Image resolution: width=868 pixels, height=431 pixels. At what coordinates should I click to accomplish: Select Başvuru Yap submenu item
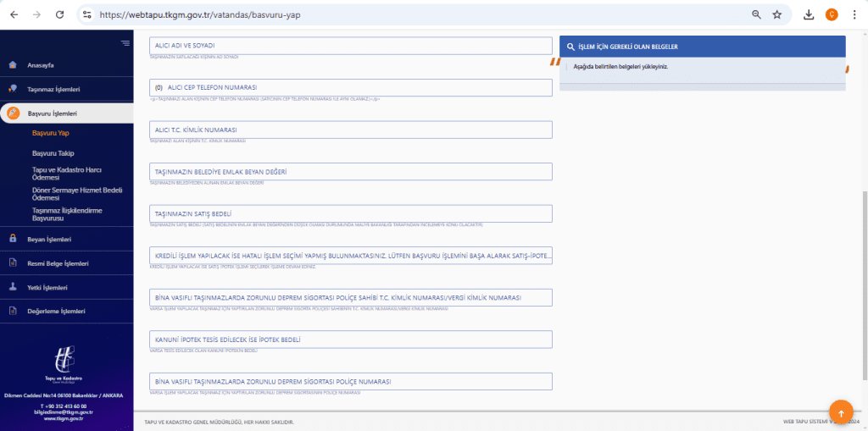pyautogui.click(x=50, y=133)
